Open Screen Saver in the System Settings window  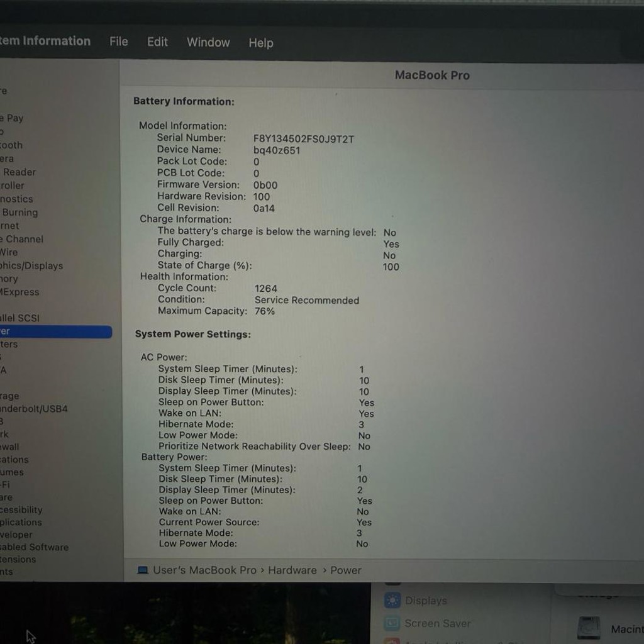click(438, 623)
